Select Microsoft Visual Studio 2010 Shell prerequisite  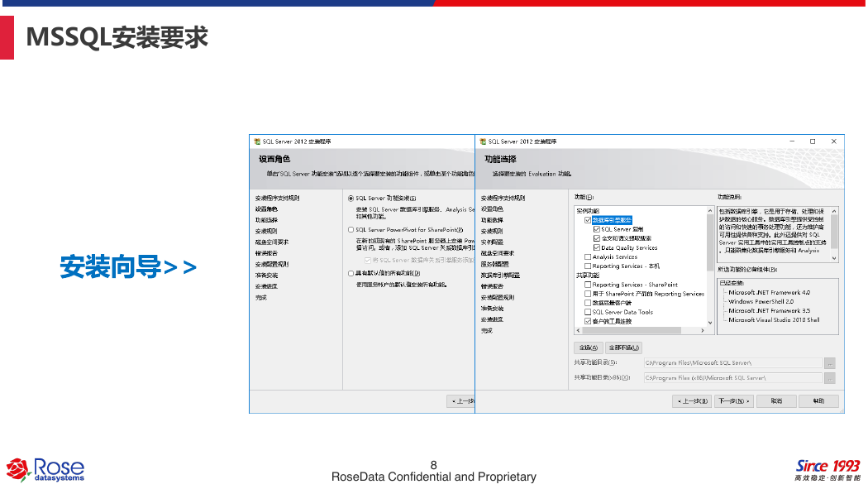774,320
